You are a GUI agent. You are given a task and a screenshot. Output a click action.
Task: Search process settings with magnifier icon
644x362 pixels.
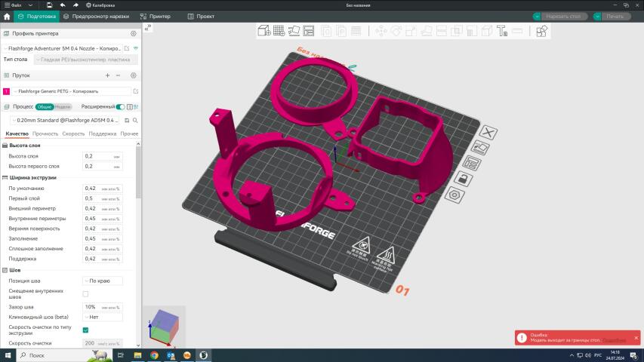[x=135, y=120]
